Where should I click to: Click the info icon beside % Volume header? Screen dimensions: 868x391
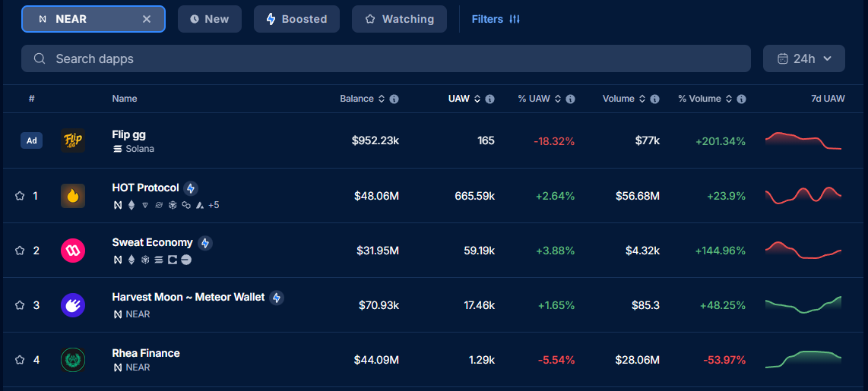click(x=741, y=99)
